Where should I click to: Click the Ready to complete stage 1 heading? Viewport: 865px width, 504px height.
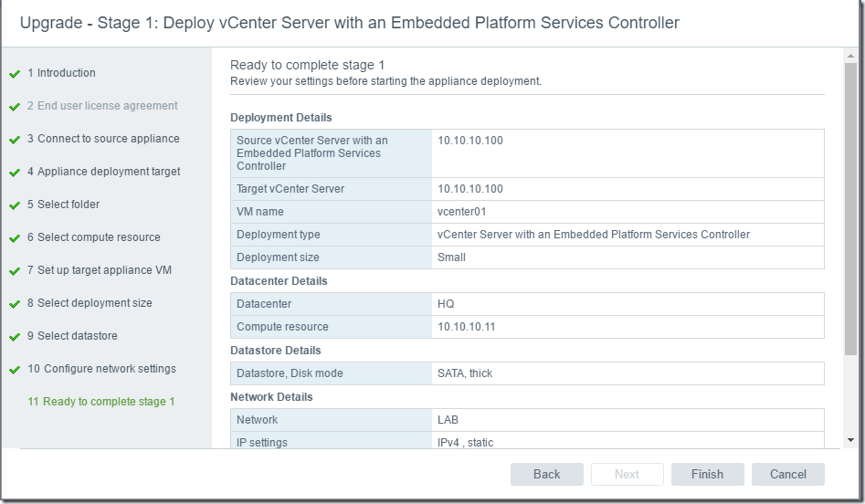pyautogui.click(x=307, y=65)
